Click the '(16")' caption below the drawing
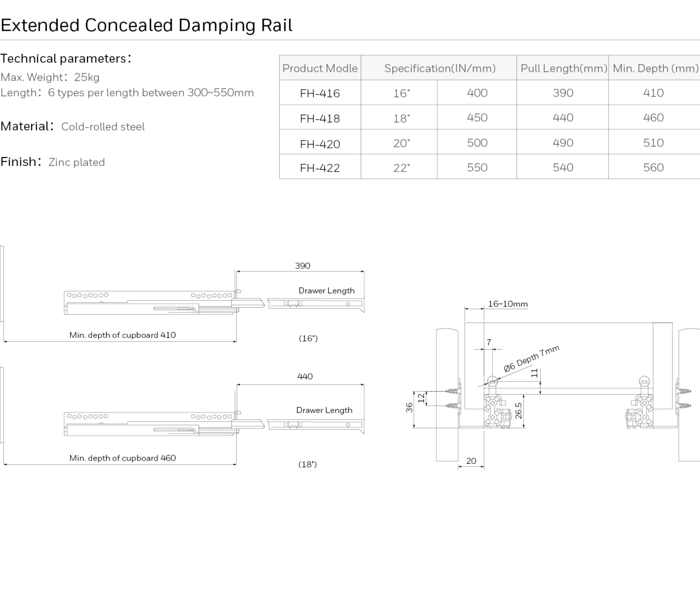Screen dimensions: 700x614 tap(308, 338)
